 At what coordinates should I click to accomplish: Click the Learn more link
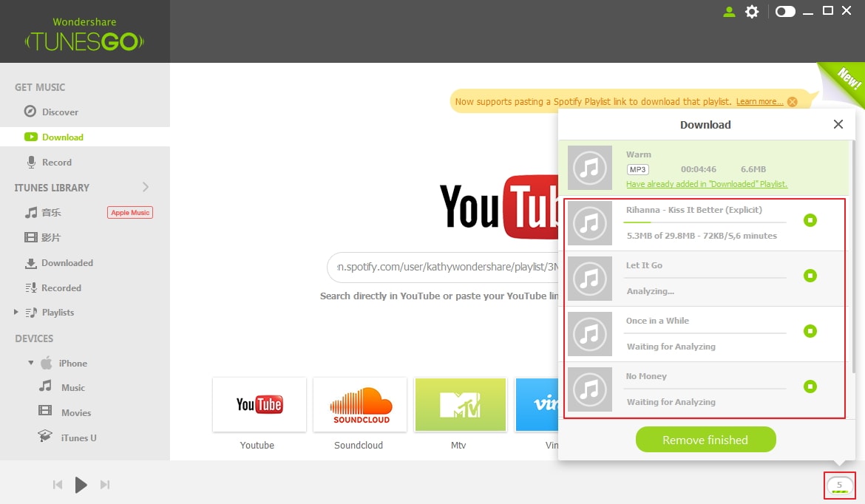759,101
